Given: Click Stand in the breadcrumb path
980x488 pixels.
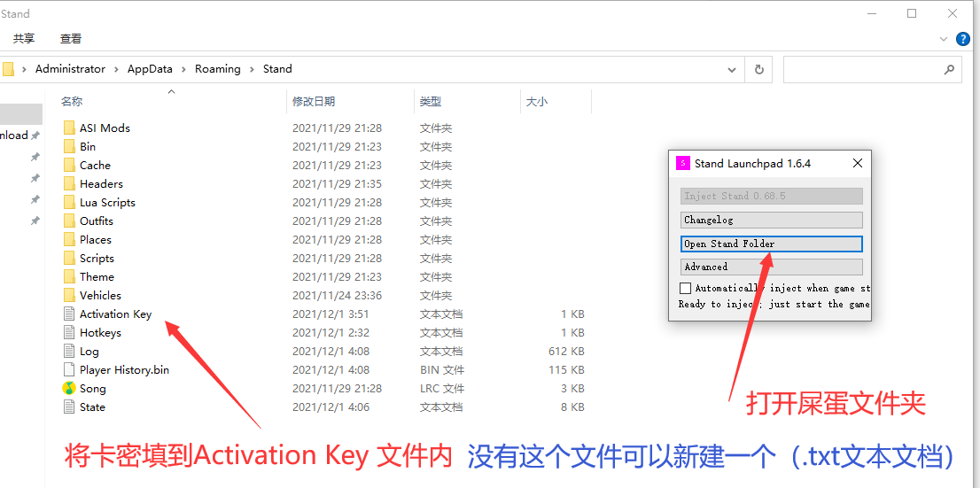Looking at the screenshot, I should [x=277, y=69].
